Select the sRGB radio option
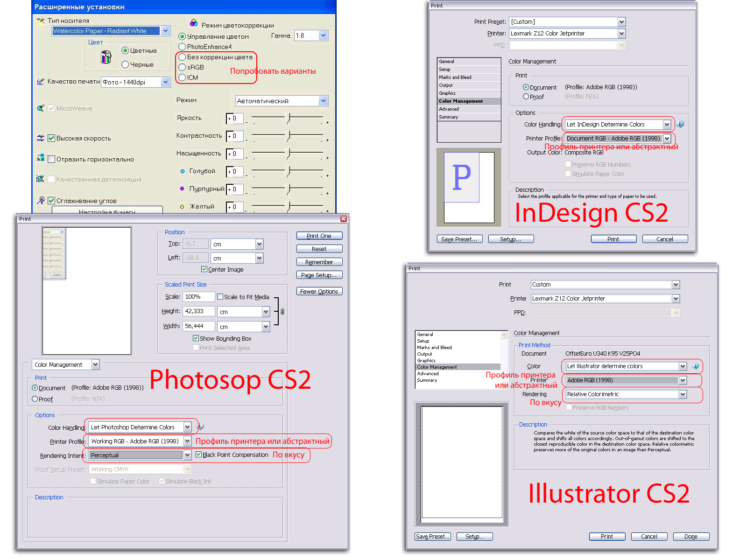 click(182, 67)
